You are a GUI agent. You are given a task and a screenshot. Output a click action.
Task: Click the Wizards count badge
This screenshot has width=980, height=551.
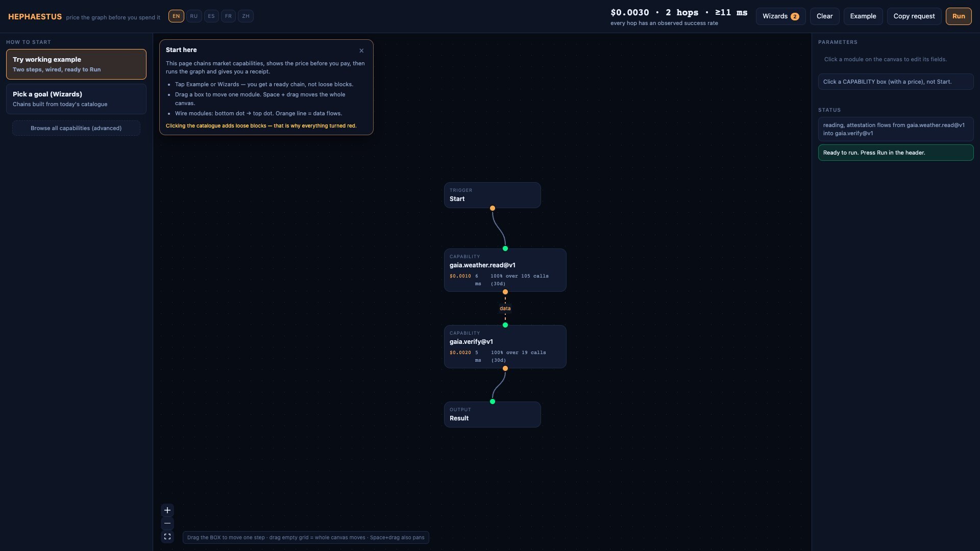pyautogui.click(x=795, y=17)
